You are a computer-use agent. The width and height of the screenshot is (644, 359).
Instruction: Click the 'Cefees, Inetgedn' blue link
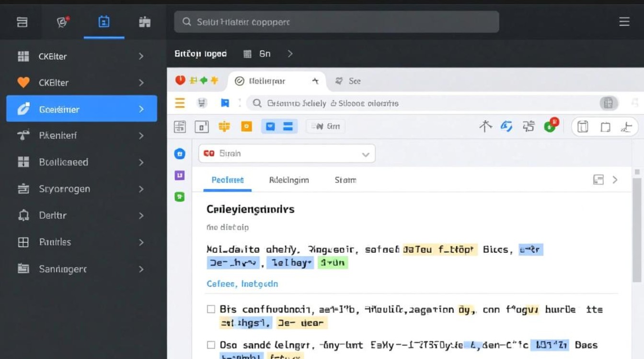coord(242,284)
